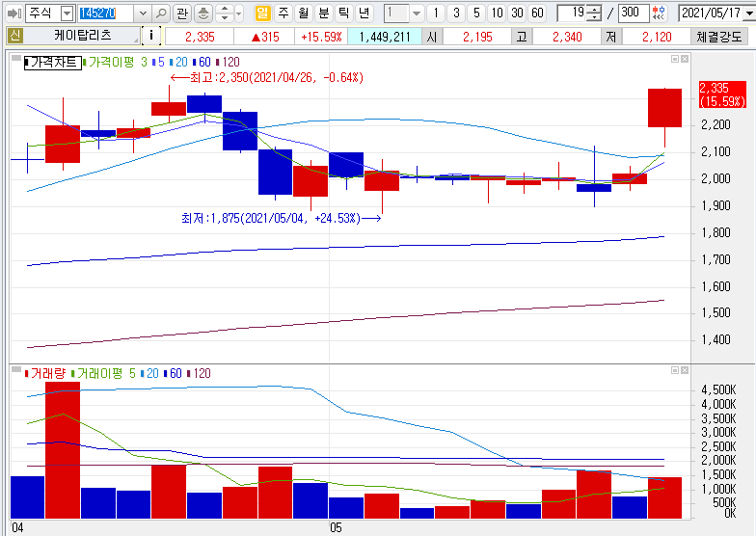Expand the stock code history dropdown arrow

point(143,13)
